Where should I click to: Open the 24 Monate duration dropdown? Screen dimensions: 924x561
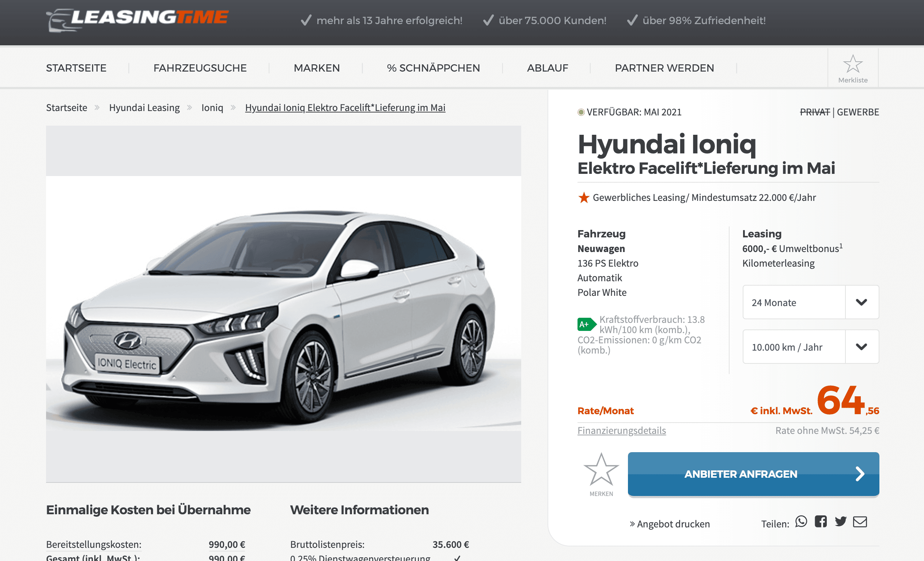click(x=811, y=302)
